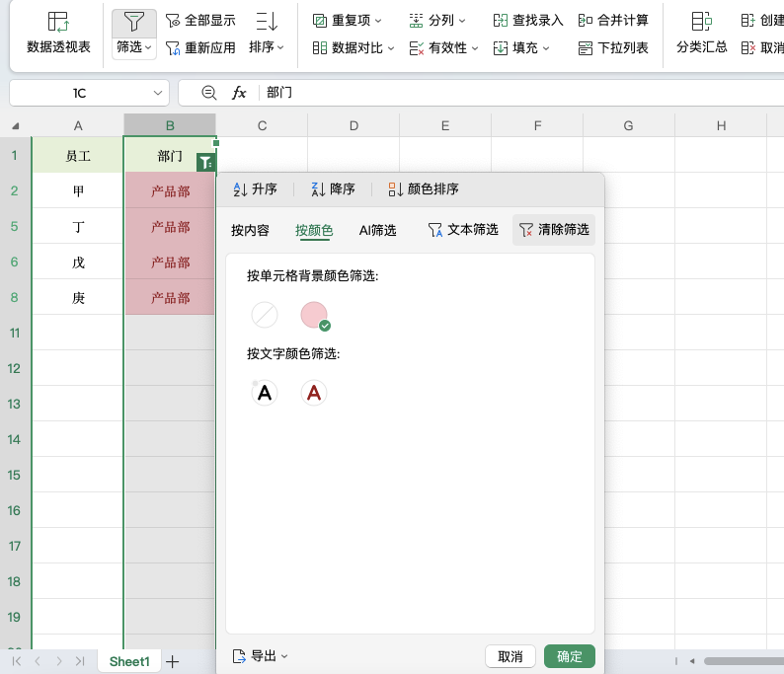Open the 数据对比 data compare dropdown

[353, 48]
